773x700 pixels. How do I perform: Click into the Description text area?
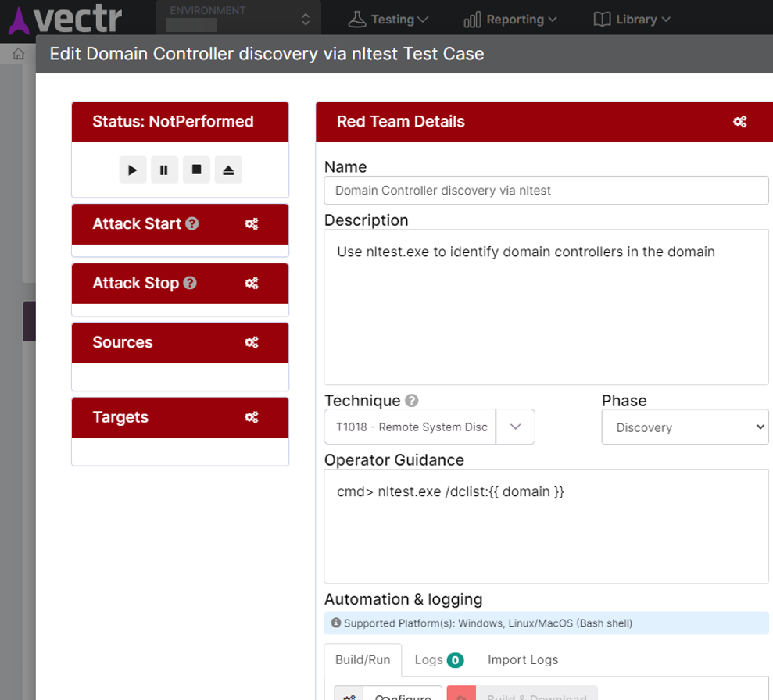pos(546,307)
